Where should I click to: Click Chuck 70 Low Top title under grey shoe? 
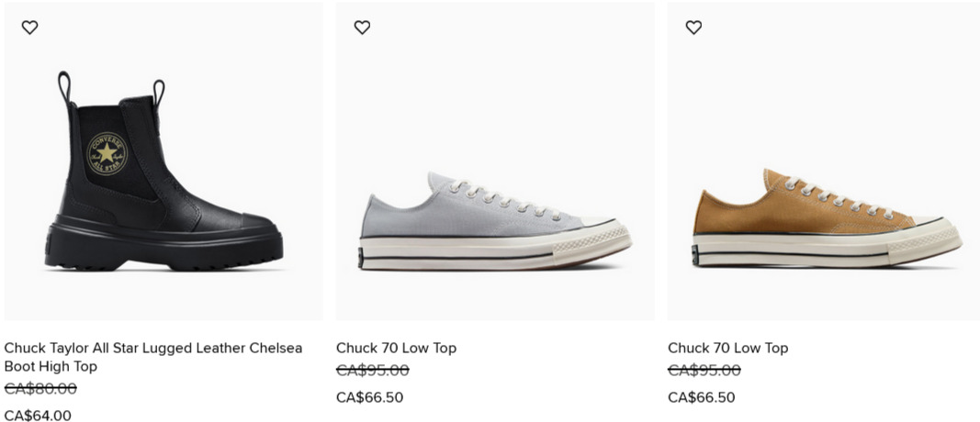pyautogui.click(x=396, y=348)
